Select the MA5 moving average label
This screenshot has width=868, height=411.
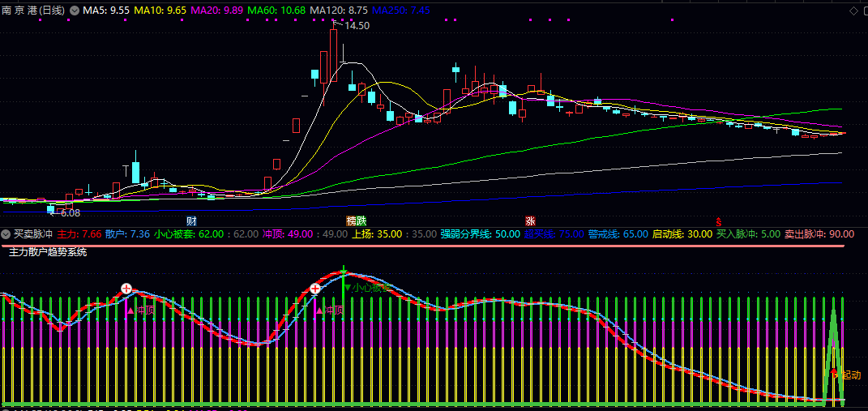[105, 11]
